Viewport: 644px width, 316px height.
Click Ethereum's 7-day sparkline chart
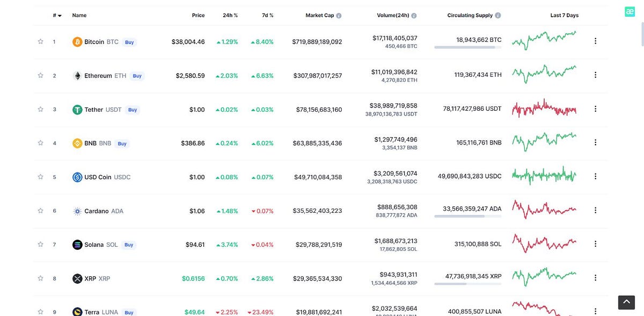tap(544, 74)
